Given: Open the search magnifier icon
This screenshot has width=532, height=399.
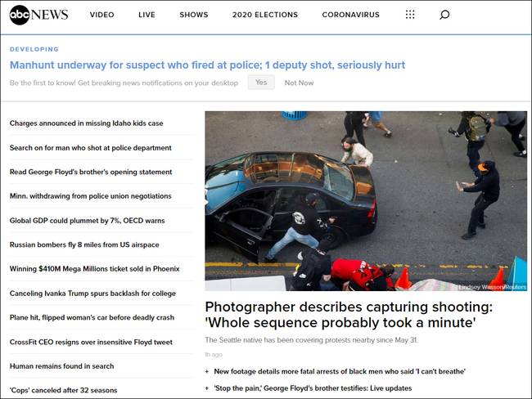Looking at the screenshot, I should coord(444,15).
